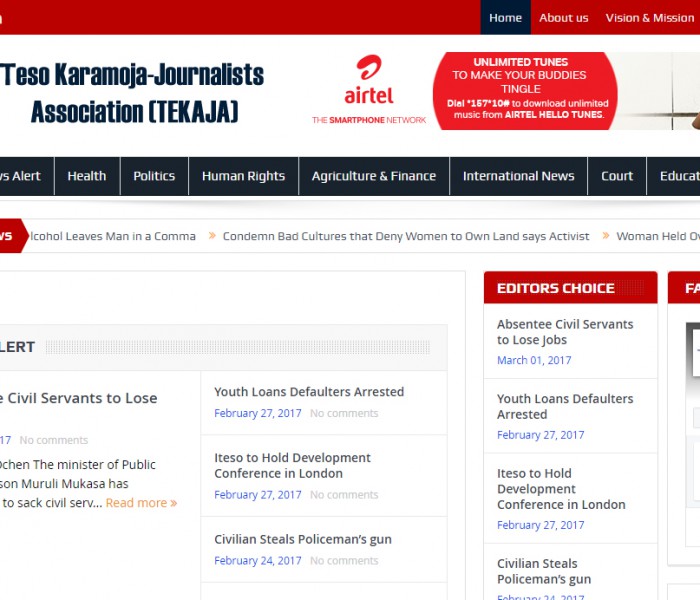Click February 24, 2017 date in news list

[x=258, y=561]
